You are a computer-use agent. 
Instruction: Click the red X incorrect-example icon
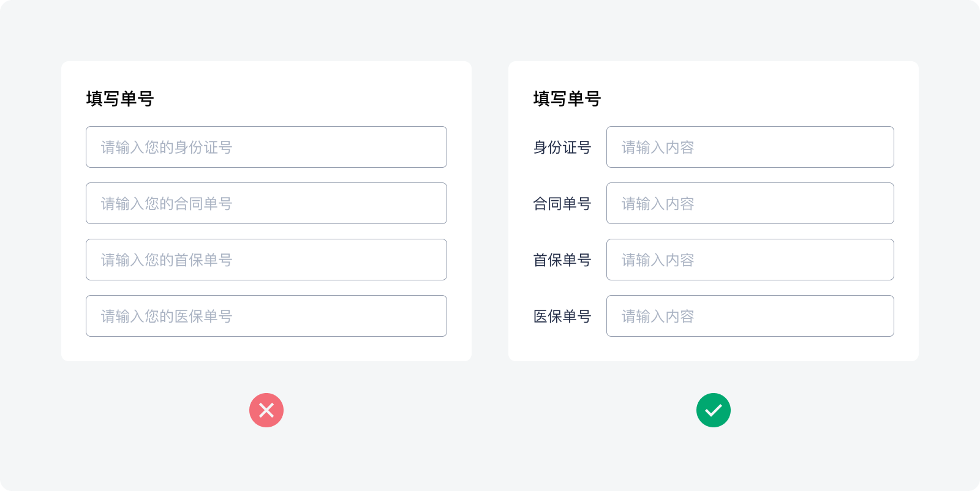point(266,410)
